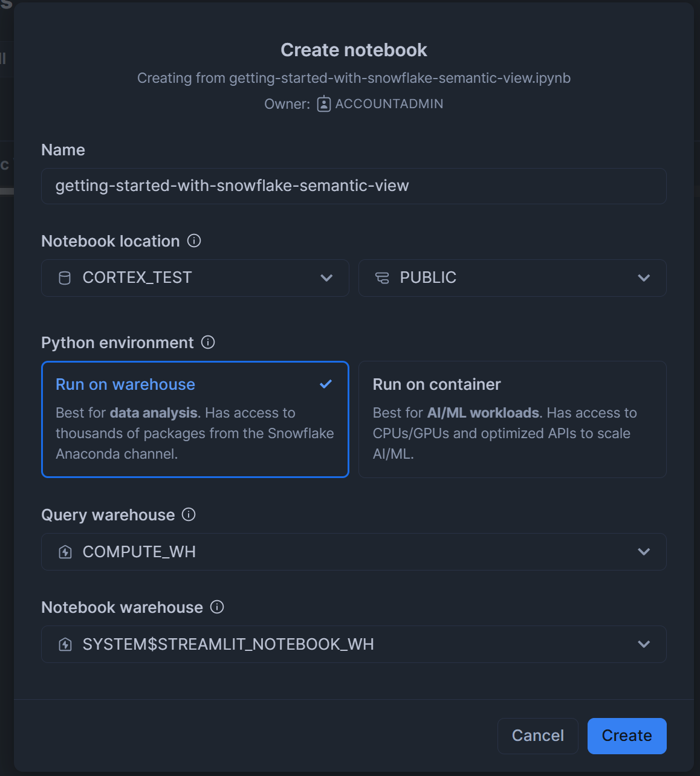Click the Python environment info icon
Viewport: 700px width, 776px height.
coord(208,342)
